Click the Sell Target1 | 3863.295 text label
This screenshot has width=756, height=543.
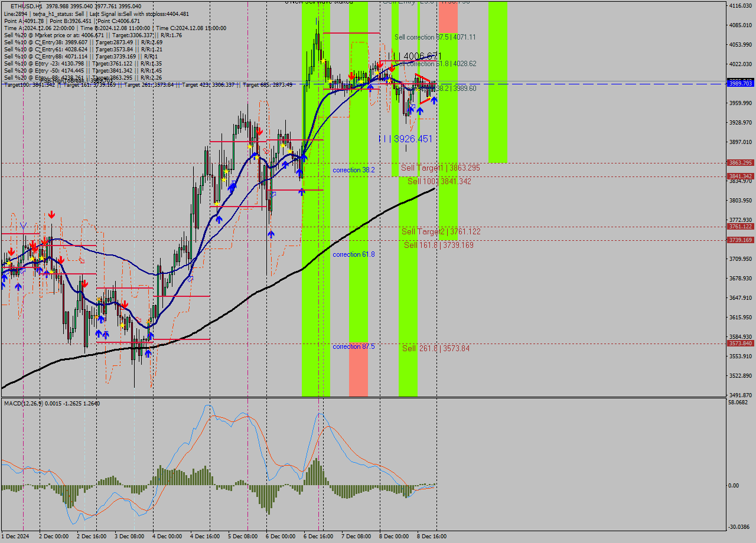[x=440, y=168]
